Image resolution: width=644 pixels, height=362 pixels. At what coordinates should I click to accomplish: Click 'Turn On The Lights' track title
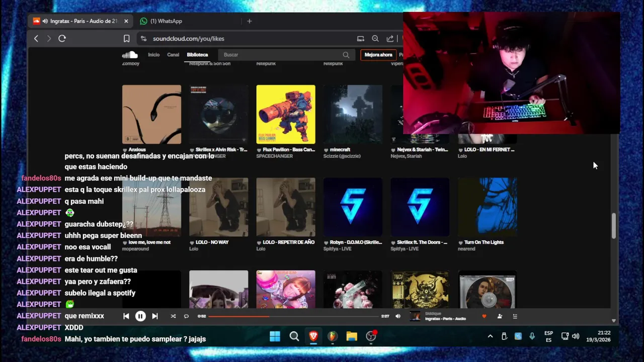[x=484, y=242]
